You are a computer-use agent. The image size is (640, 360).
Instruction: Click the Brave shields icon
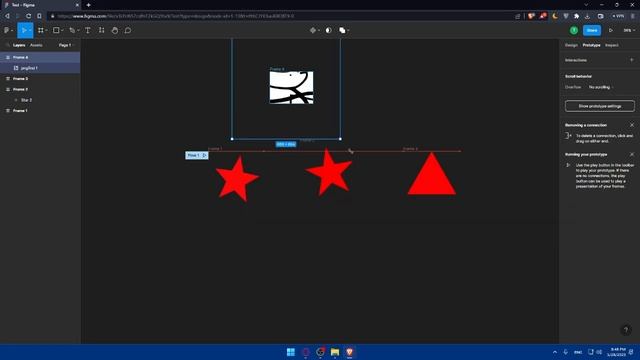[x=531, y=16]
